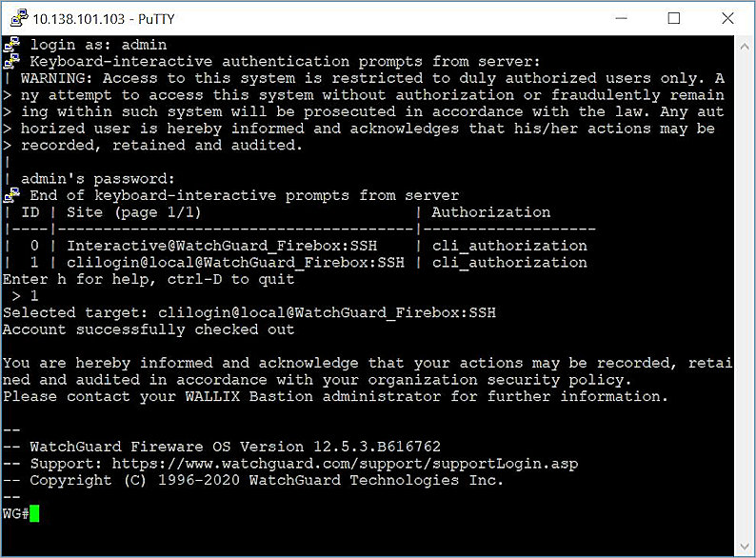Click the green cursor block after WG#

coord(34,514)
